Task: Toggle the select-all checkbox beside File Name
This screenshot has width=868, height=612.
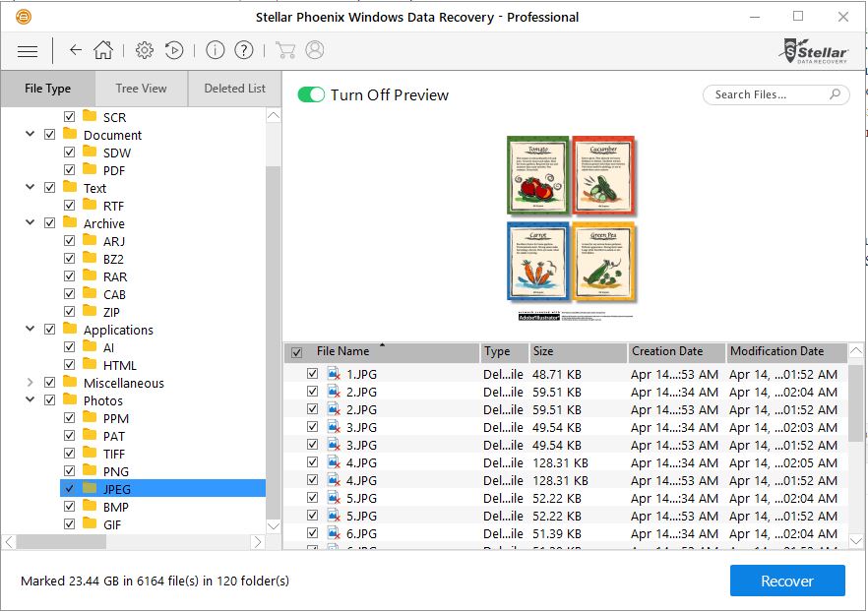Action: [296, 352]
